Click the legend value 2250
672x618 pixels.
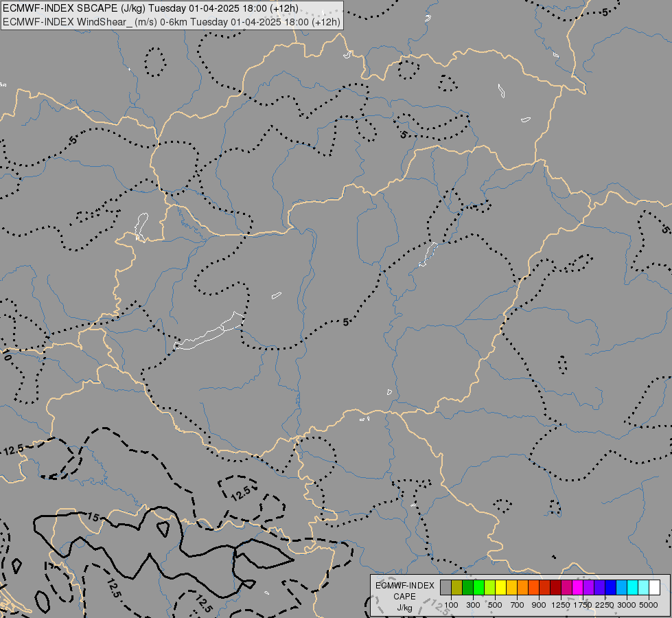point(605,605)
